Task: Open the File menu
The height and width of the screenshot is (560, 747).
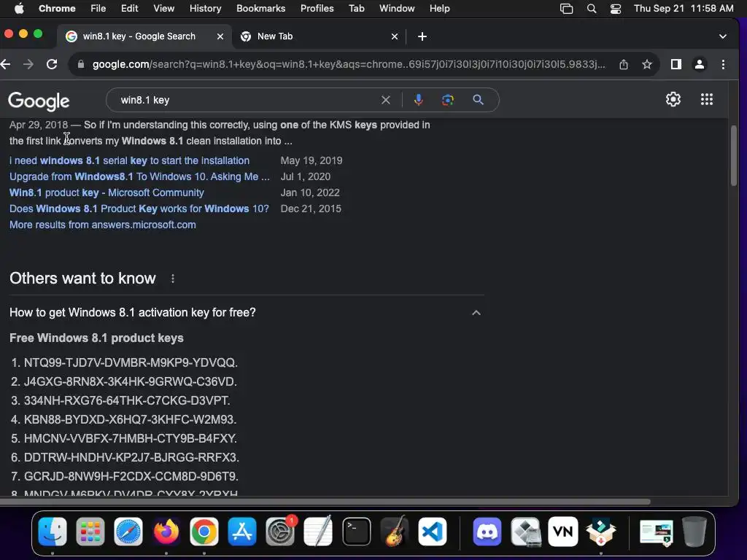Action: point(98,8)
